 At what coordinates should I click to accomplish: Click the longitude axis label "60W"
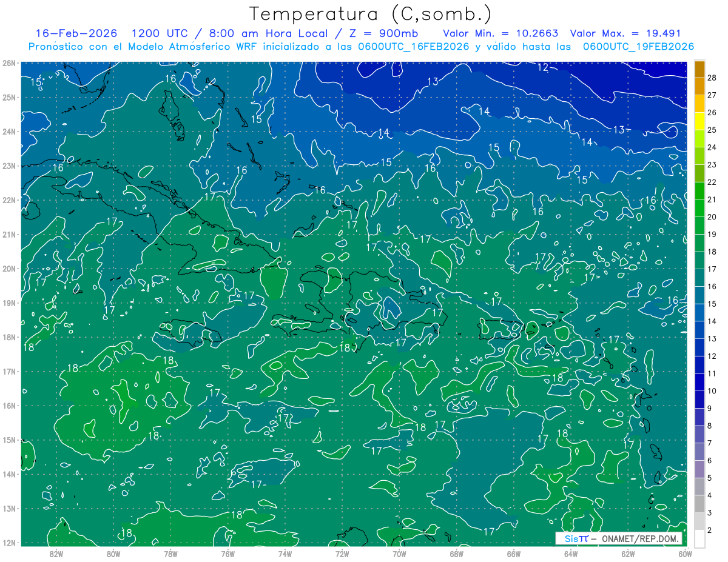pyautogui.click(x=686, y=554)
